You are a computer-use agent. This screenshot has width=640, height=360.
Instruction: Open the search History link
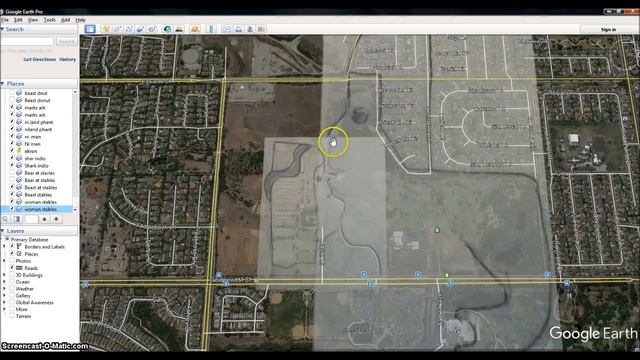tap(68, 59)
